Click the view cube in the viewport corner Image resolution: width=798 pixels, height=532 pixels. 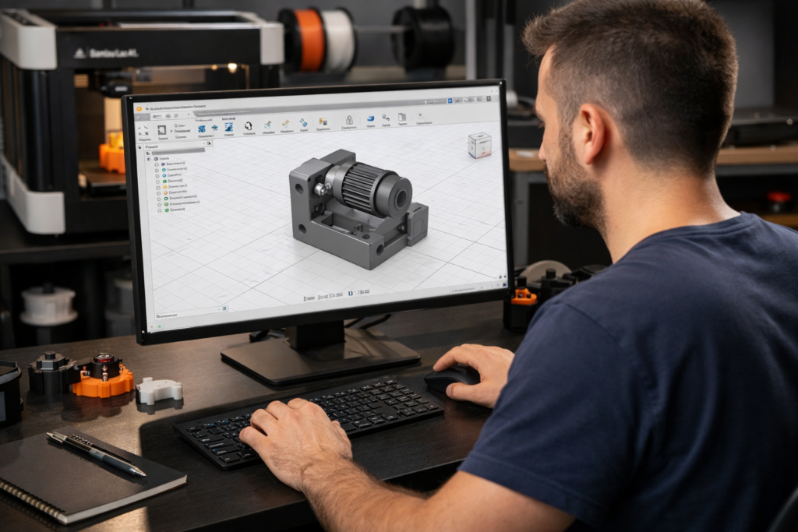point(479,145)
